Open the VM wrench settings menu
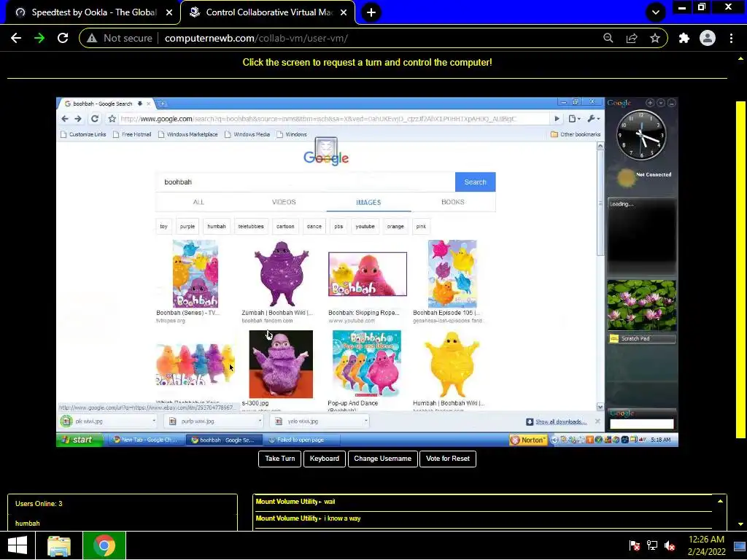Screen dimensions: 747x560 (593, 119)
